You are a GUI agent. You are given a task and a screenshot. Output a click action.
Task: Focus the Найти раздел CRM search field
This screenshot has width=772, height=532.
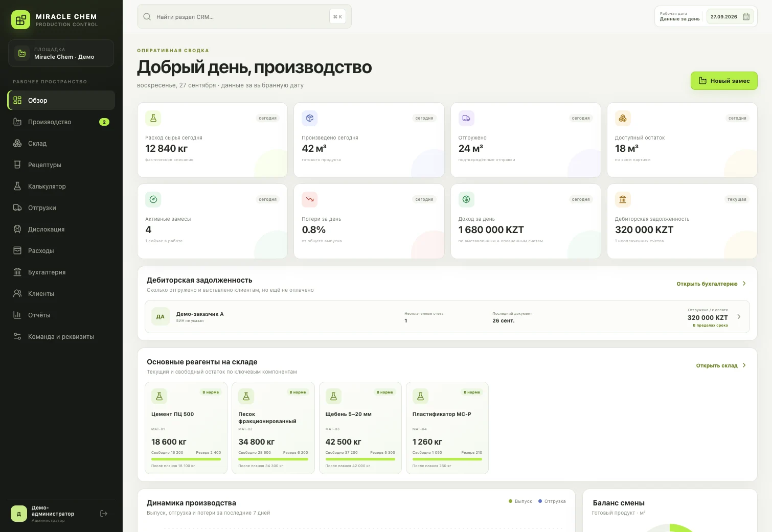[244, 16]
